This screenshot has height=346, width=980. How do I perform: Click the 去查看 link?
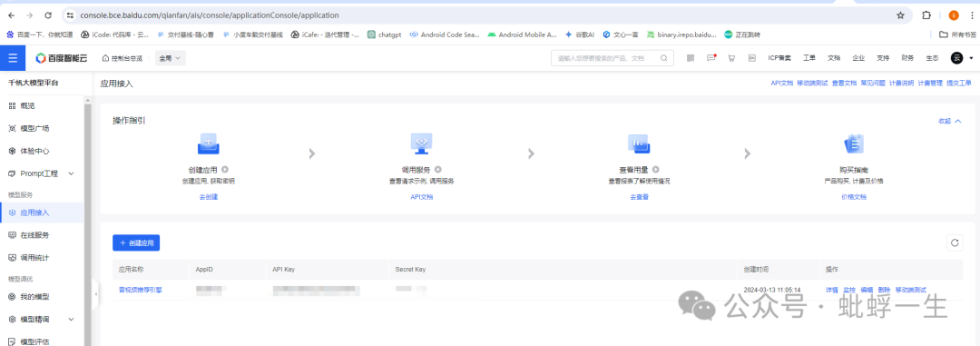coord(639,196)
